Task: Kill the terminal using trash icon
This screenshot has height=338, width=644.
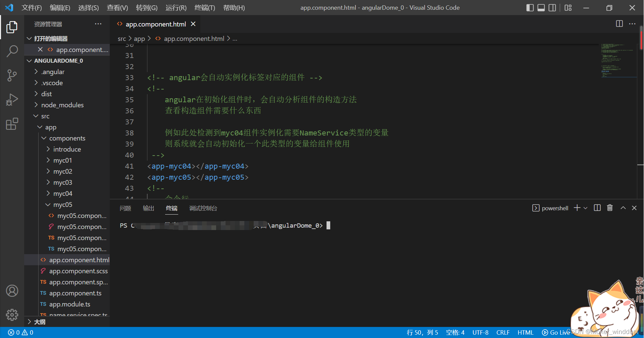Action: 610,208
